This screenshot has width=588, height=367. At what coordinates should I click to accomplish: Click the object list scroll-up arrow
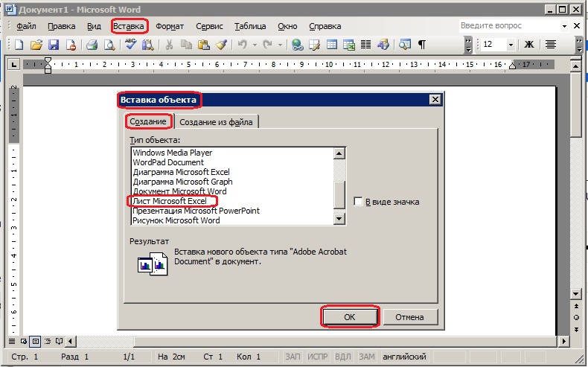(x=339, y=153)
